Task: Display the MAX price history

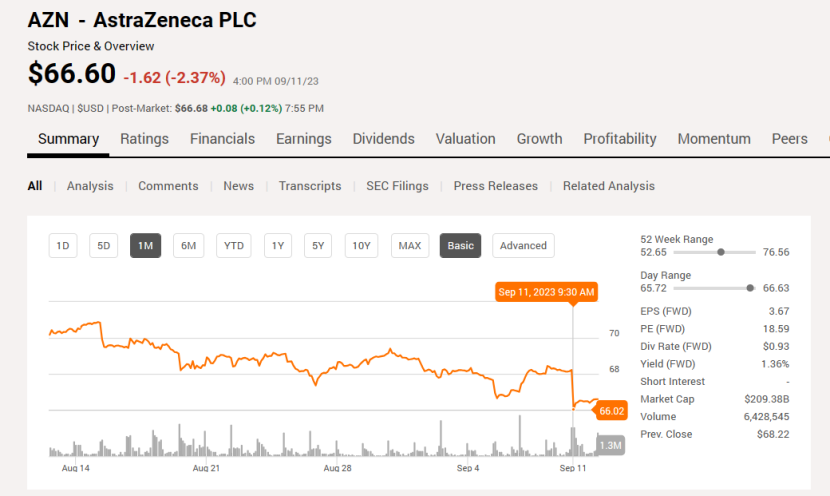Action: tap(409, 245)
